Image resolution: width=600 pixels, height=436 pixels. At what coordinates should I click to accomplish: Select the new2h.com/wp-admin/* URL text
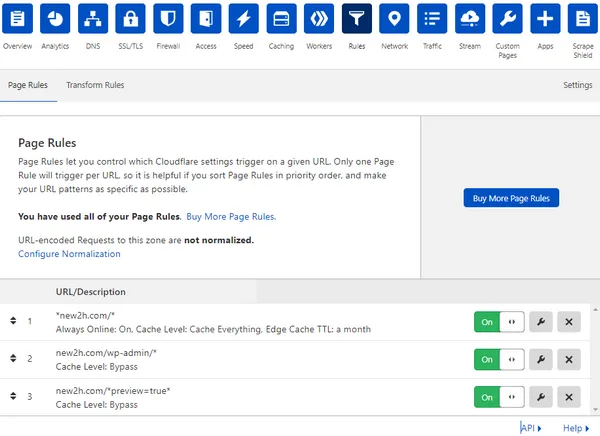point(106,353)
